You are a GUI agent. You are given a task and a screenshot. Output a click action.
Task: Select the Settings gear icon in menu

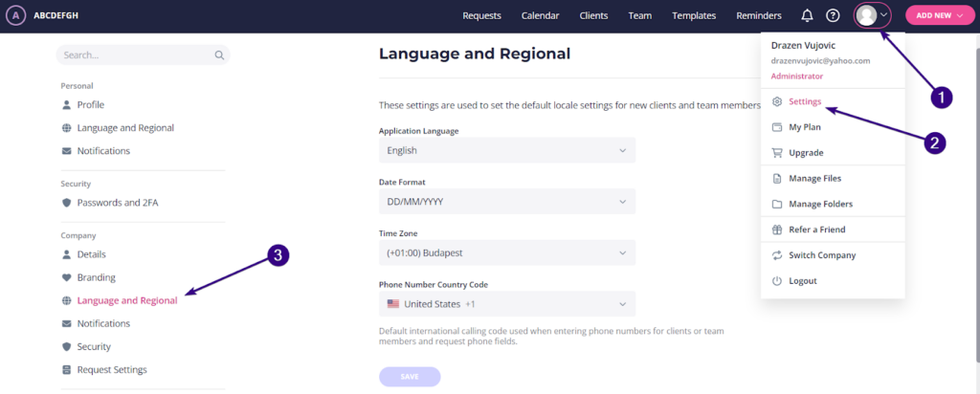pos(777,101)
